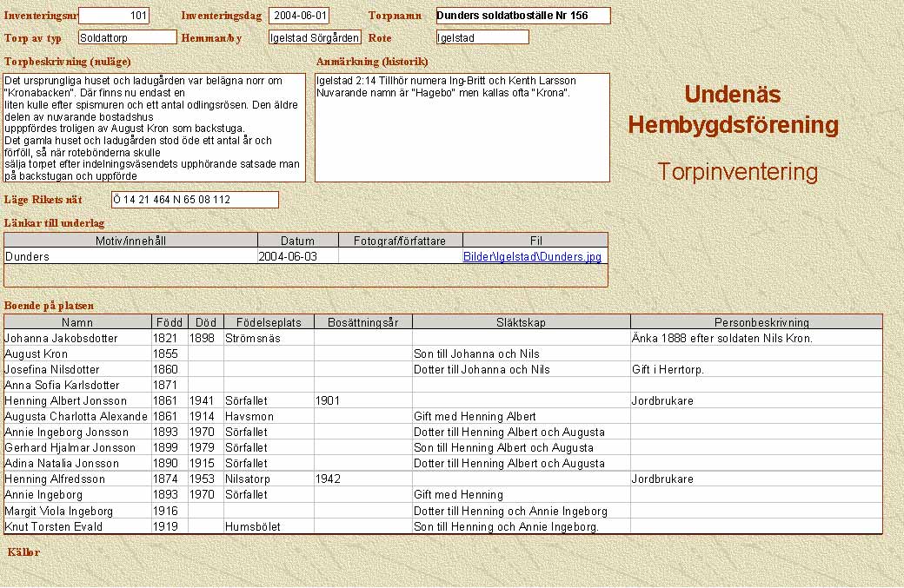This screenshot has height=588, width=904.
Task: Click inside the Anmärkning historik text box
Action: pyautogui.click(x=462, y=128)
